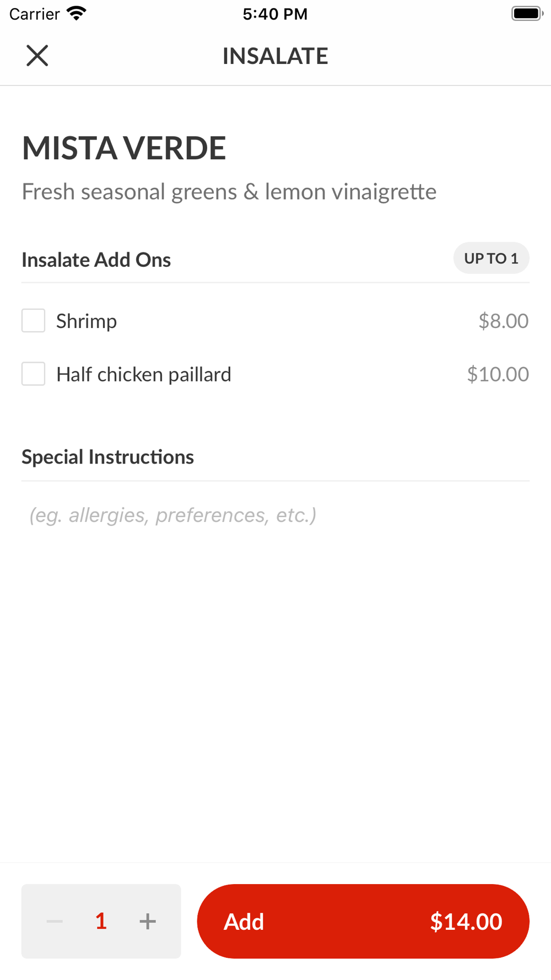Tap the battery indicator icon

pyautogui.click(x=527, y=13)
